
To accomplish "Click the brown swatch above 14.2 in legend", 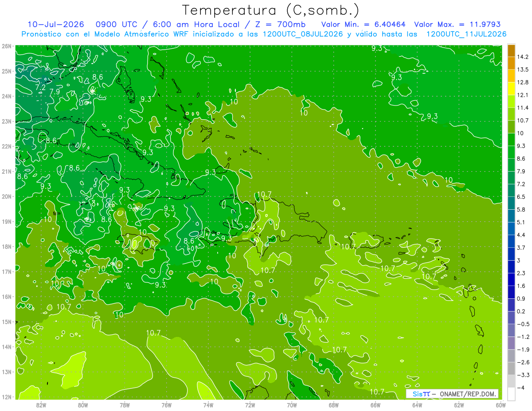I will [511, 51].
